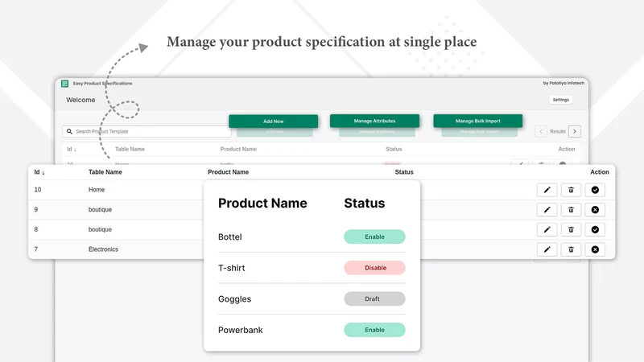Go to previous results page arrow
The height and width of the screenshot is (362, 644).
tap(541, 131)
